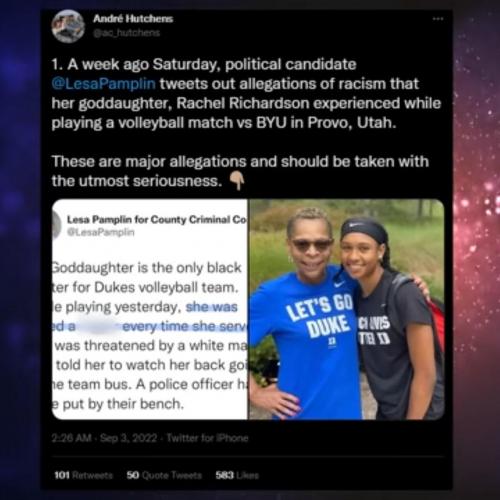Follow the blue @LesaPamplin mention in tweet text
The width and height of the screenshot is (500, 500).
coord(104,84)
